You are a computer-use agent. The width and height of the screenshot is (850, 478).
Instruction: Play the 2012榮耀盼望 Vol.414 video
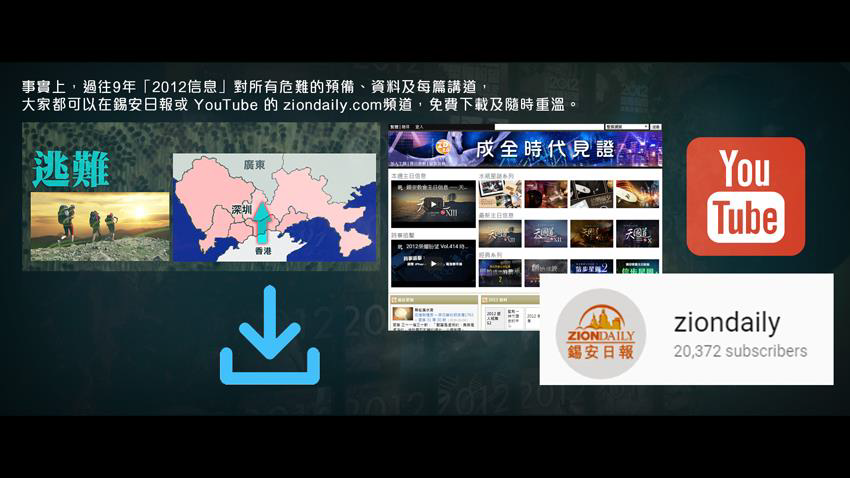coord(433,263)
